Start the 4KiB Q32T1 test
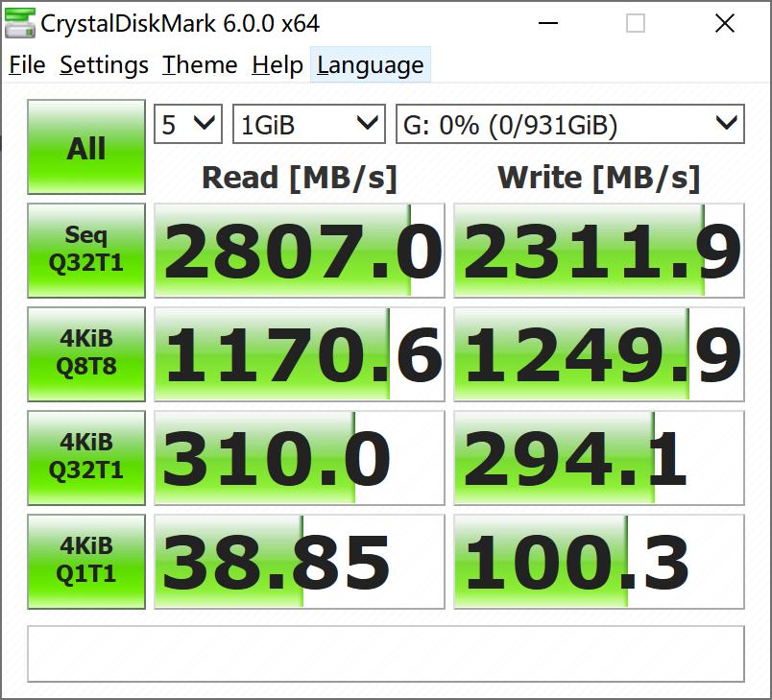 point(86,458)
